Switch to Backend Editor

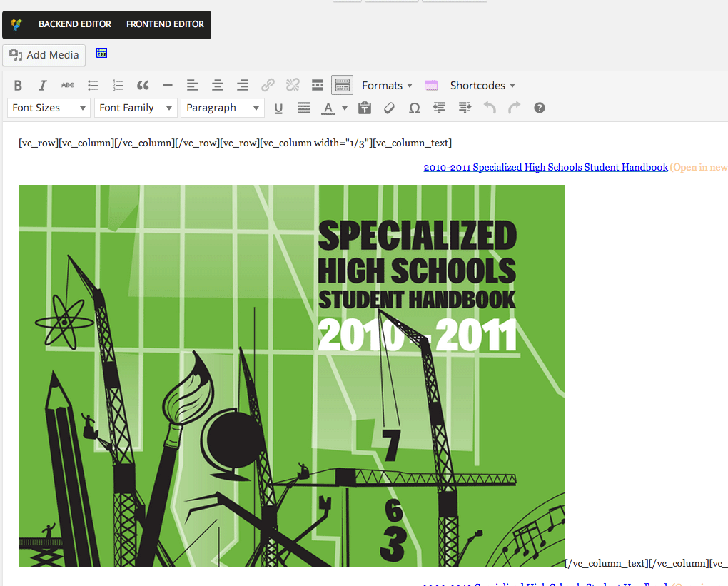pyautogui.click(x=75, y=24)
